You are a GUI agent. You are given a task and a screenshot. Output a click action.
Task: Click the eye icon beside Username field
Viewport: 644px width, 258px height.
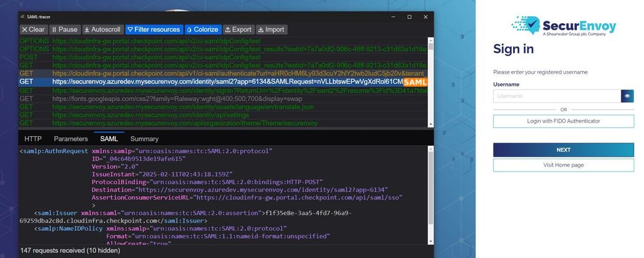[627, 96]
